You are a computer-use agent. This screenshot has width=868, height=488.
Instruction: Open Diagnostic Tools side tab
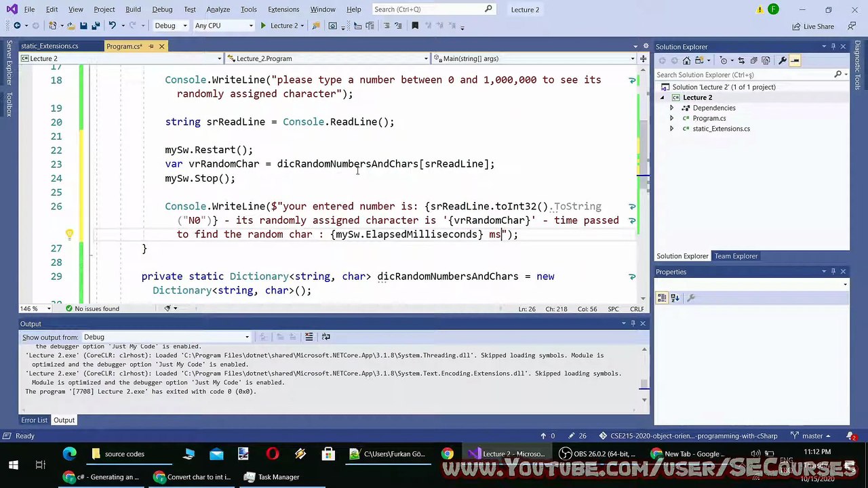click(x=858, y=64)
